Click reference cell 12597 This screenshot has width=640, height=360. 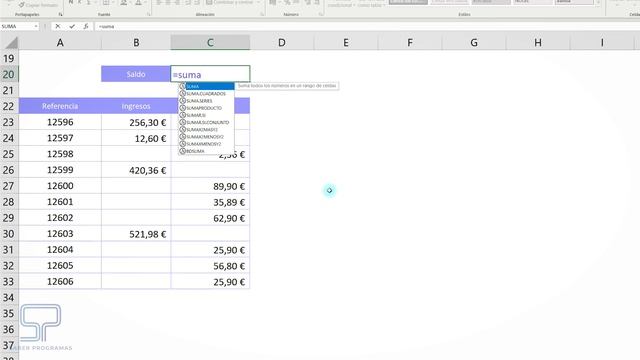click(x=60, y=138)
